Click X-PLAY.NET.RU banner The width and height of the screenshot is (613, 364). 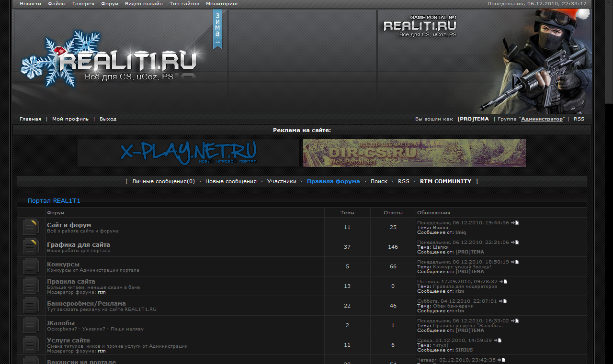tap(189, 153)
